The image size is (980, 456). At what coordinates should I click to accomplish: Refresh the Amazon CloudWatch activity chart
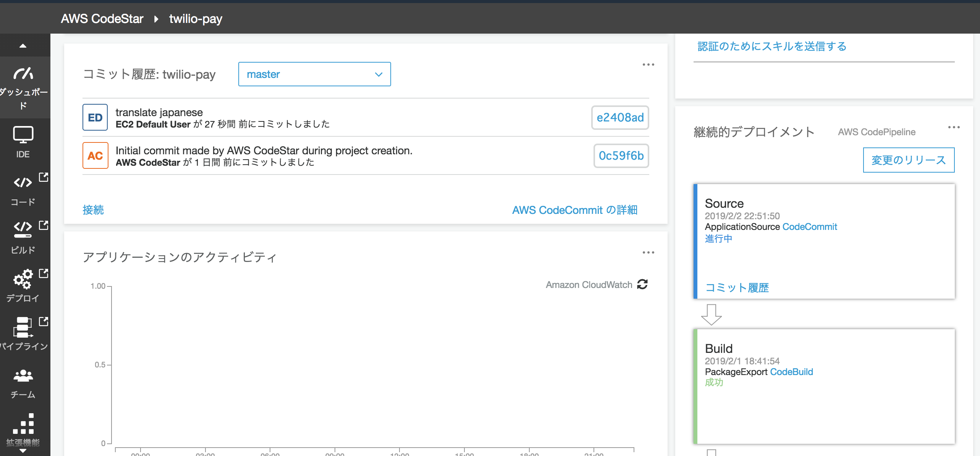click(x=642, y=284)
